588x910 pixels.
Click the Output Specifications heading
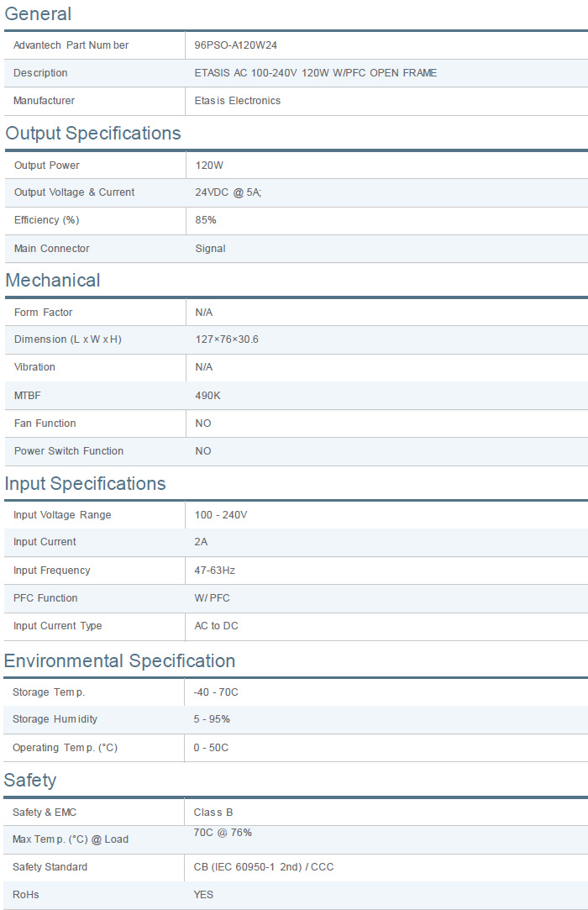pyautogui.click(x=92, y=133)
